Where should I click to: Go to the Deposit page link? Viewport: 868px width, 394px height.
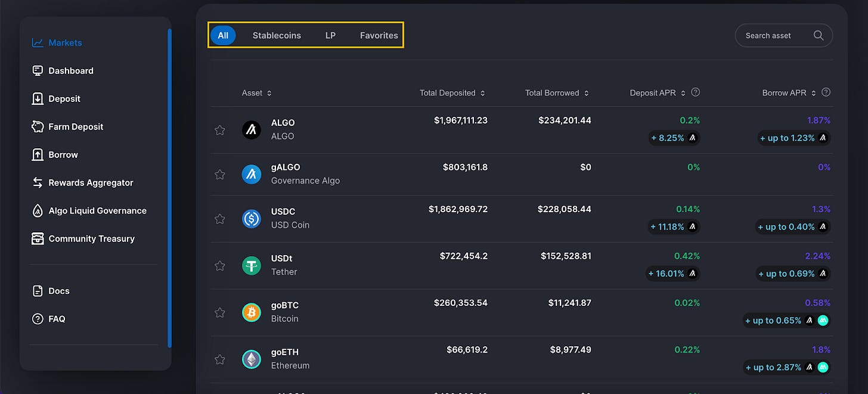(64, 99)
